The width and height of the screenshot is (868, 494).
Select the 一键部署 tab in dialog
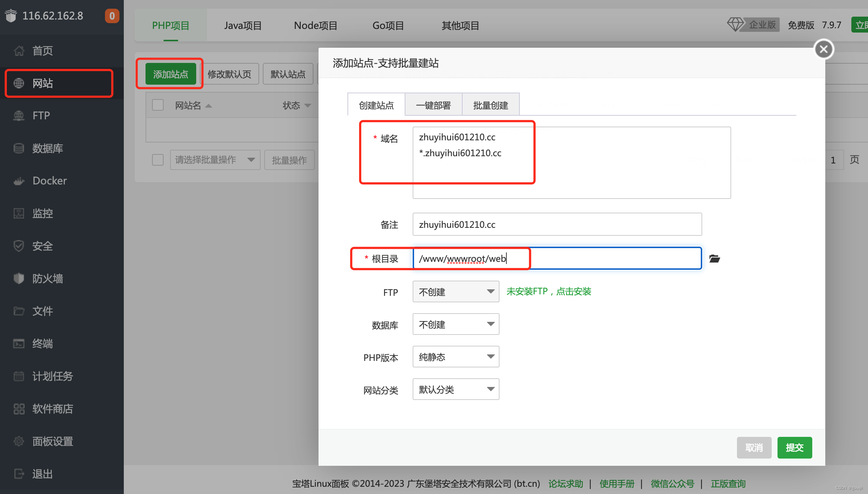[x=434, y=105]
